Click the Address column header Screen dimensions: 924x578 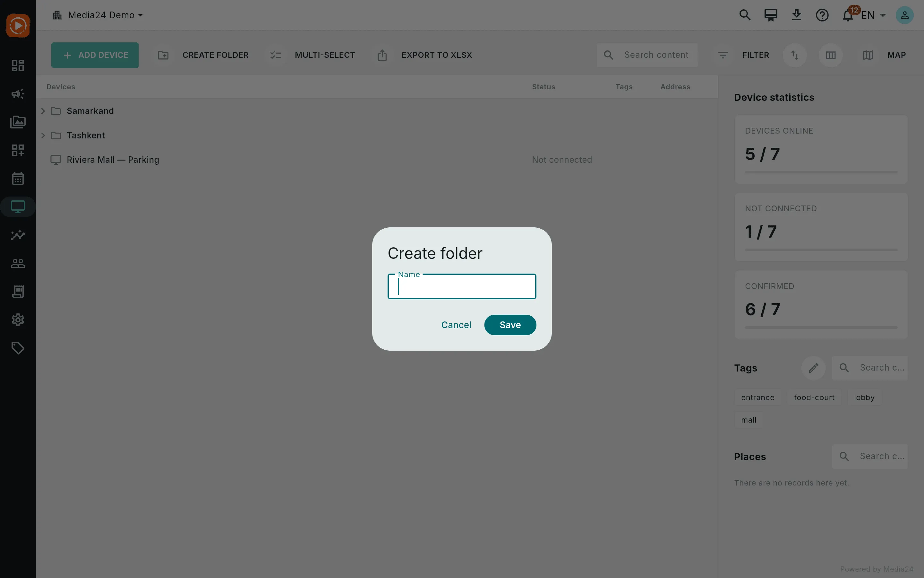click(x=675, y=87)
